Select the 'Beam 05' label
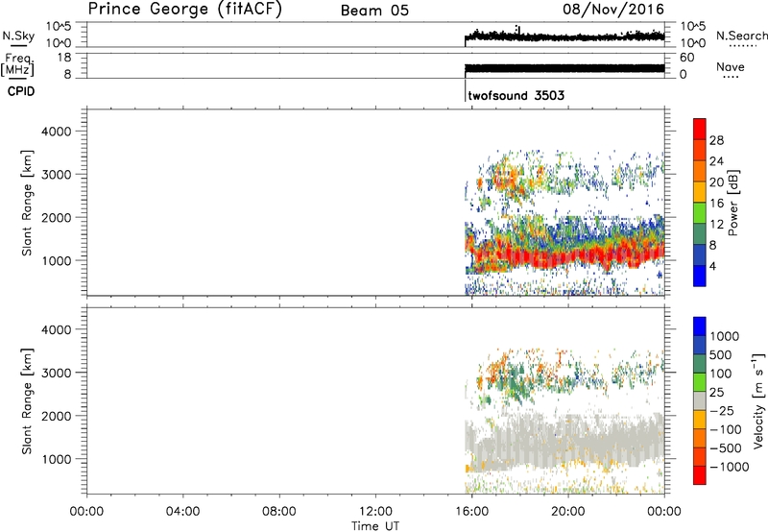The width and height of the screenshot is (768, 532). click(374, 11)
